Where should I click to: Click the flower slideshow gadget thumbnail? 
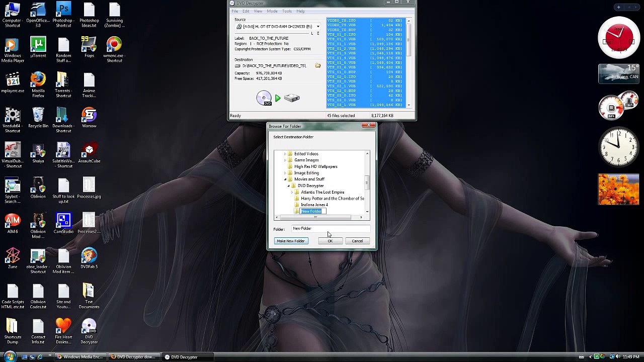pos(618,190)
